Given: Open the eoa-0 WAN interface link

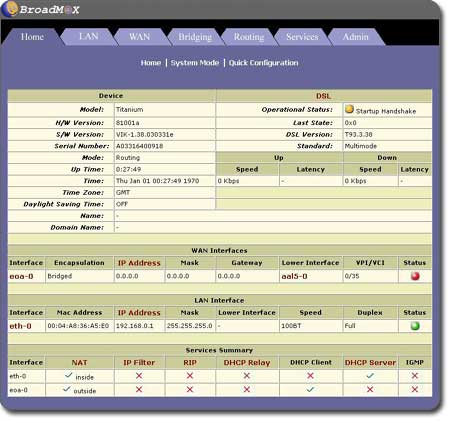Looking at the screenshot, I should pyautogui.click(x=21, y=276).
